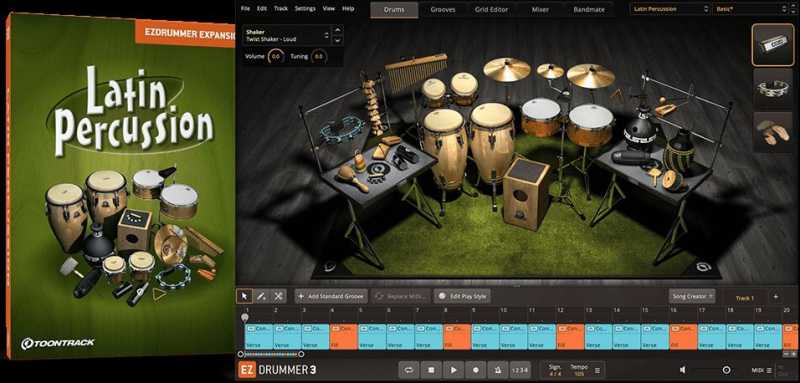Viewport: 800px width, 383px height.
Task: Click the left bongo drum
Action: pos(434,92)
